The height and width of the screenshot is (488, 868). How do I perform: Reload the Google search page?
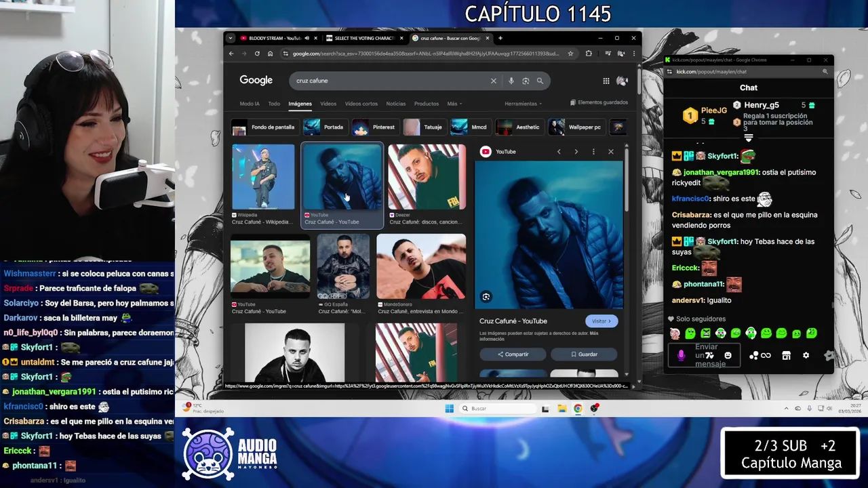(257, 54)
